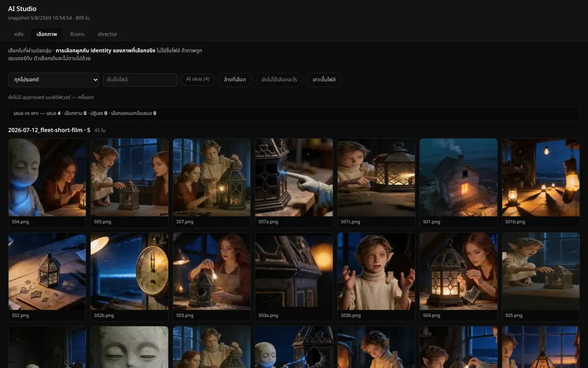Pick the S03b.png elf boy image
Viewport: 588px width, 368px height.
click(x=376, y=277)
